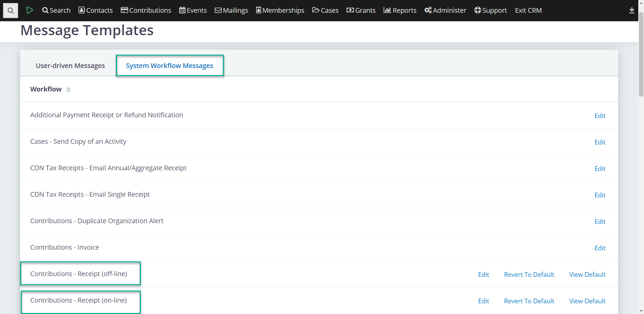The width and height of the screenshot is (644, 314).
Task: Click the download arrow icon at top right
Action: pyautogui.click(x=632, y=10)
